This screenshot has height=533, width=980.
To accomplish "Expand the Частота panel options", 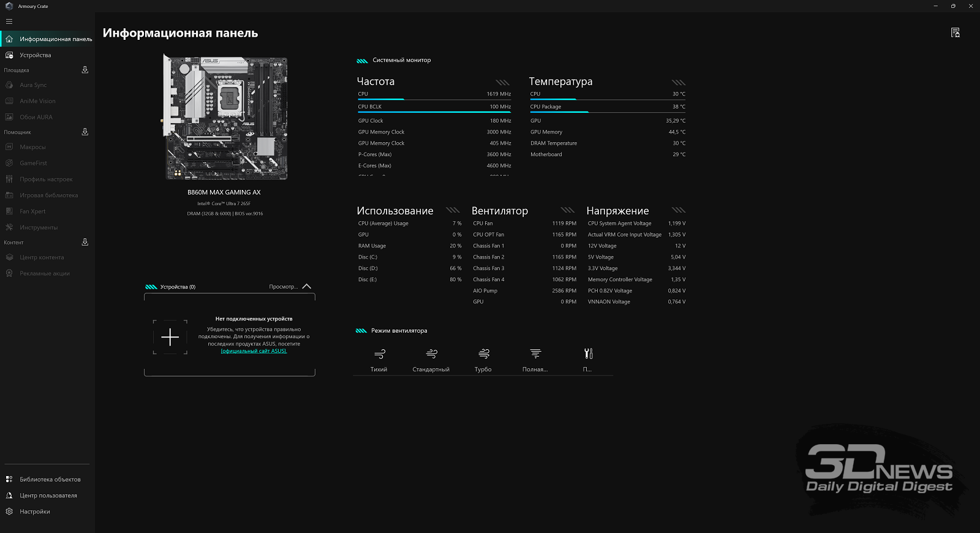I will (x=502, y=82).
